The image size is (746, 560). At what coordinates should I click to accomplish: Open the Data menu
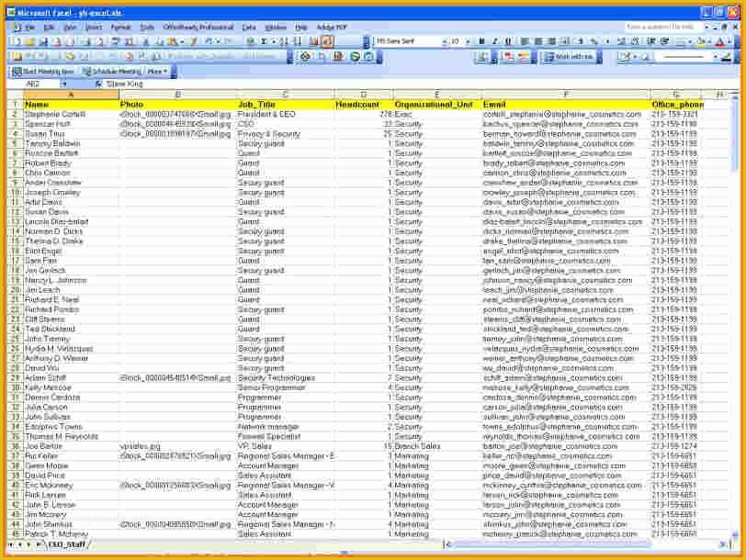point(249,28)
